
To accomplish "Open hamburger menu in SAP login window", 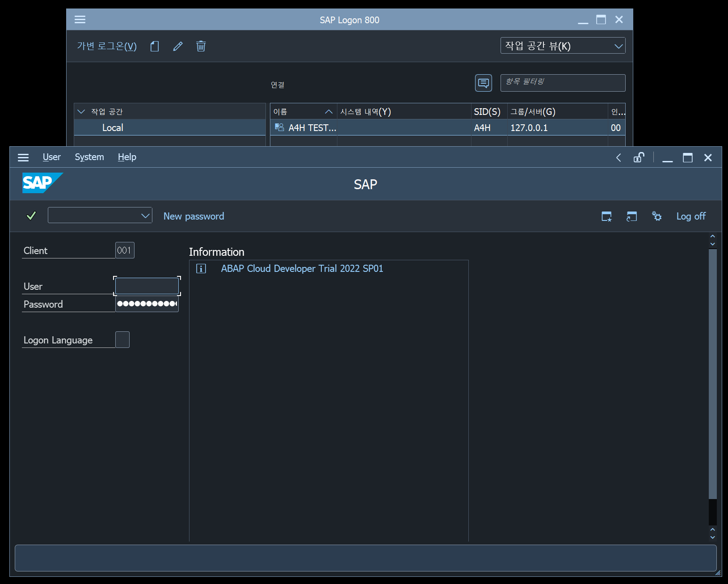I will (23, 157).
